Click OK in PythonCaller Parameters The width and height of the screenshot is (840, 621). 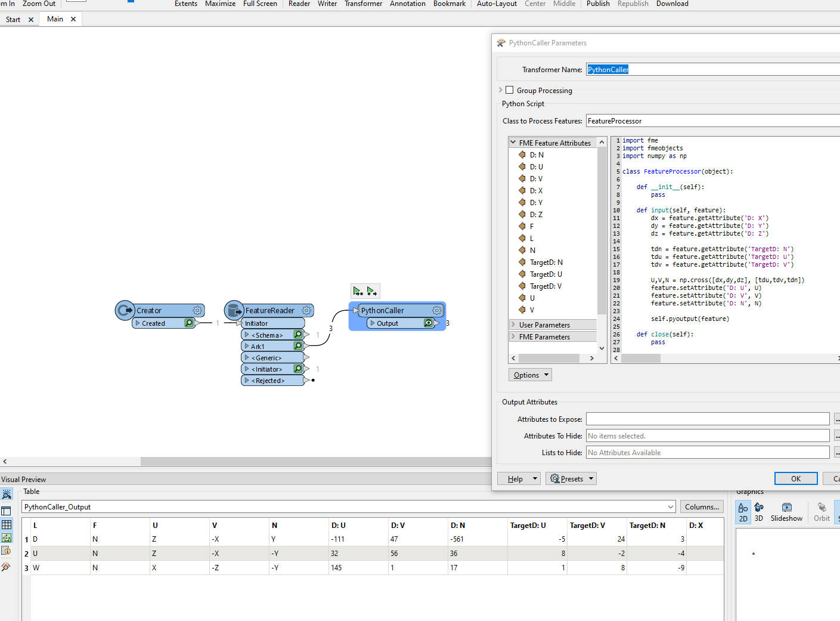click(796, 478)
